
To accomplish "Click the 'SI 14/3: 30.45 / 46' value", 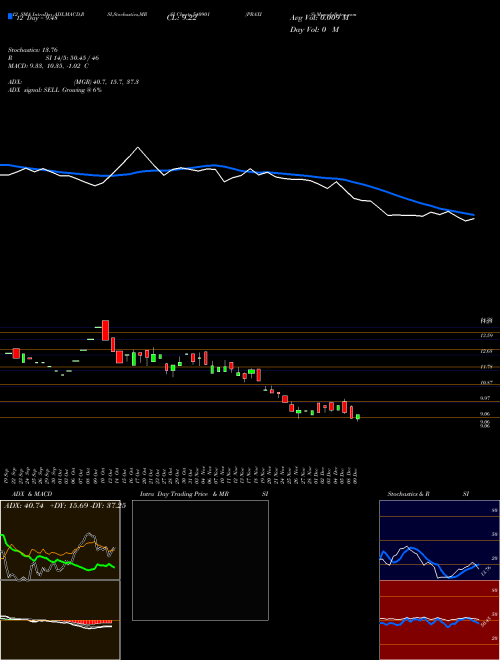I will click(72, 58).
